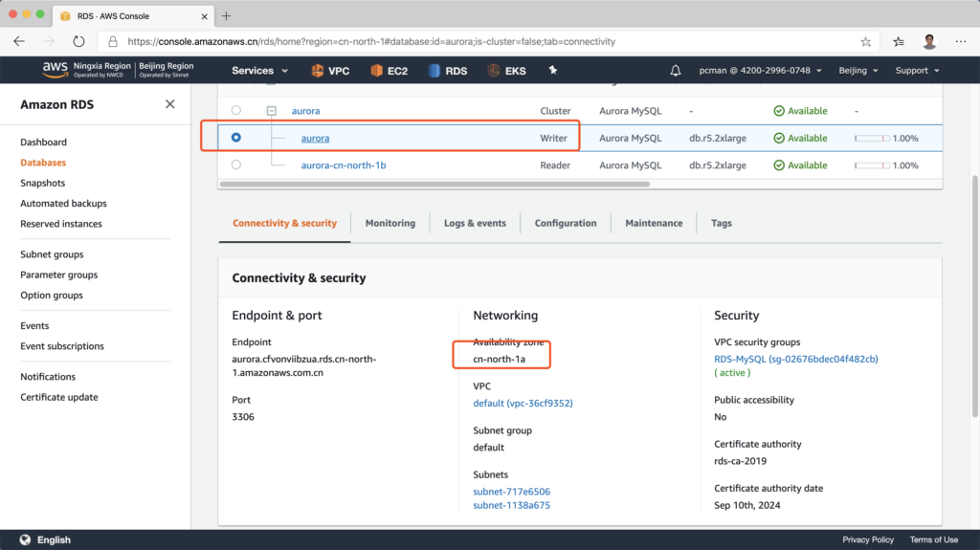This screenshot has height=550, width=980.
Task: Open the Support dropdown menu
Action: coord(916,71)
